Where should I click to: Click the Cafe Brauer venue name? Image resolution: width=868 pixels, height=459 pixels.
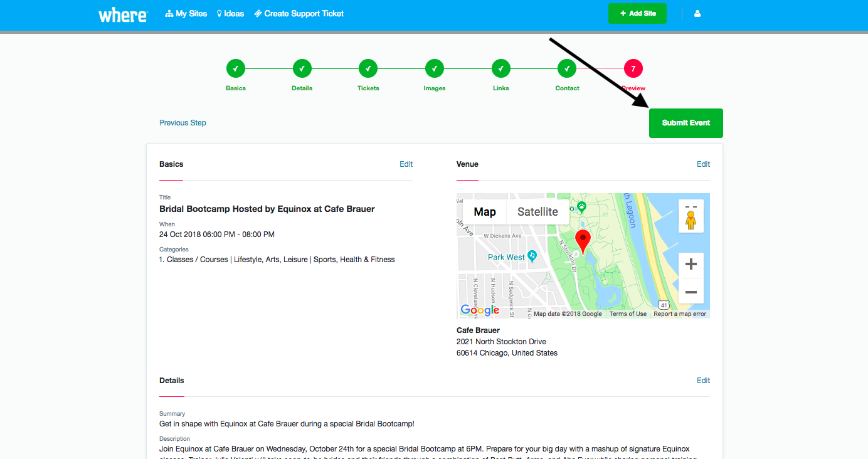tap(478, 330)
